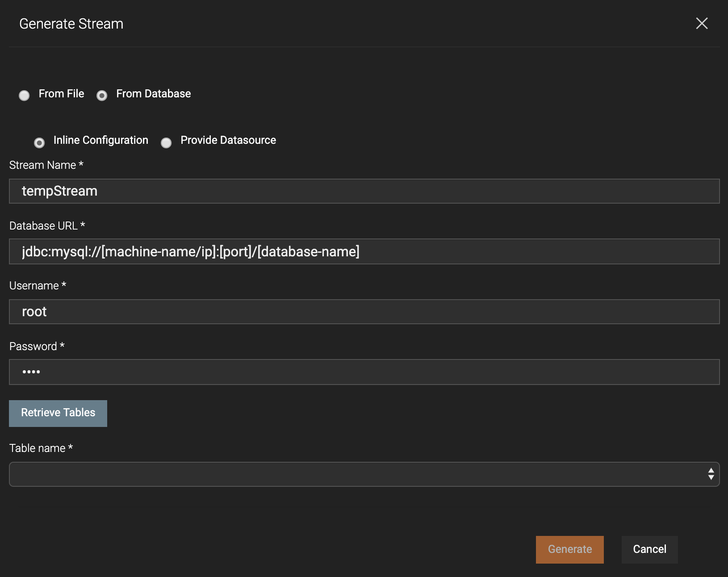Open the Table name dropdown
The width and height of the screenshot is (728, 577).
click(x=364, y=474)
